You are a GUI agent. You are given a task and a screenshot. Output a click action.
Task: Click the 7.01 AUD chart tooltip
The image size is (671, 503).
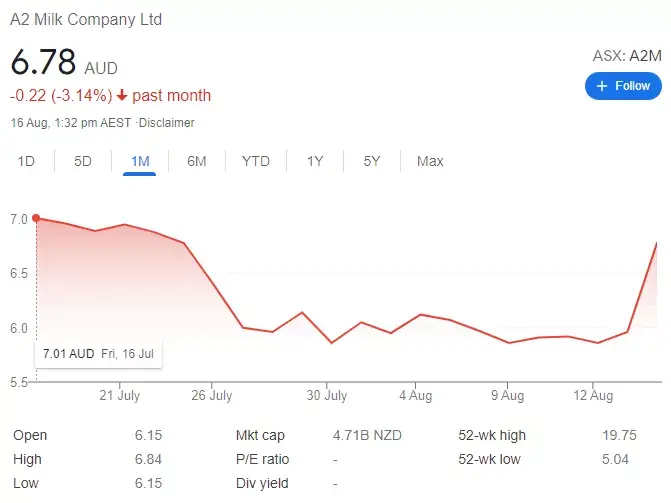coord(99,354)
